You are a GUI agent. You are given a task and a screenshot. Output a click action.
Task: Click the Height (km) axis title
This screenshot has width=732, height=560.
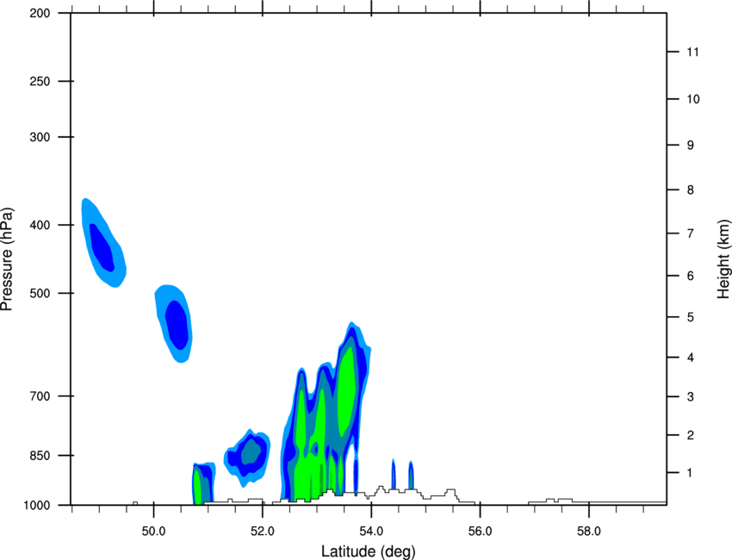tap(723, 259)
